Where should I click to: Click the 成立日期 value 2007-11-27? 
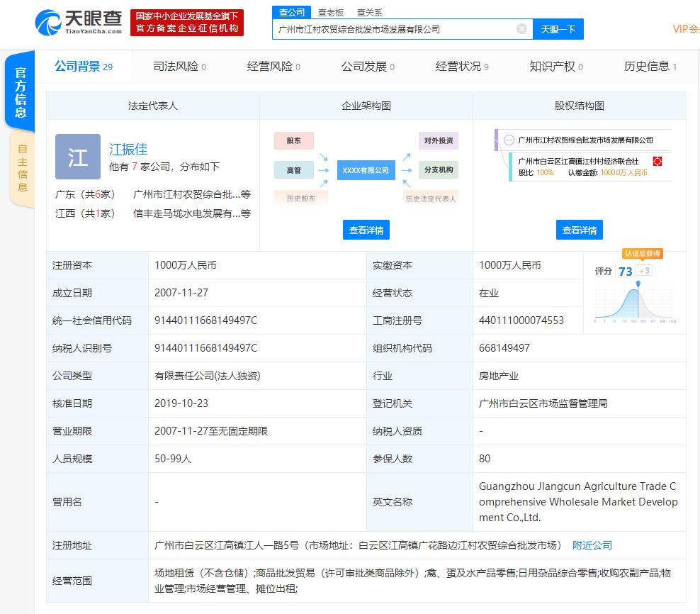click(x=181, y=293)
